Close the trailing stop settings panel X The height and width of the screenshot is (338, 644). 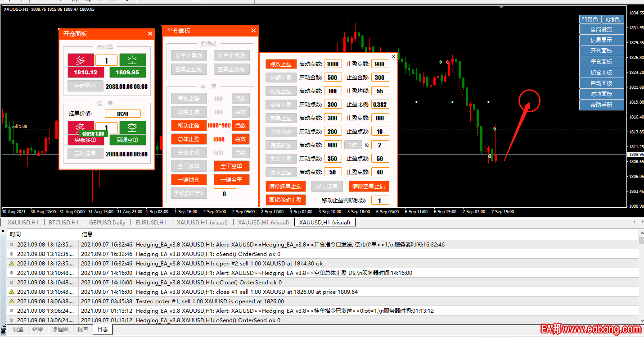point(393,57)
